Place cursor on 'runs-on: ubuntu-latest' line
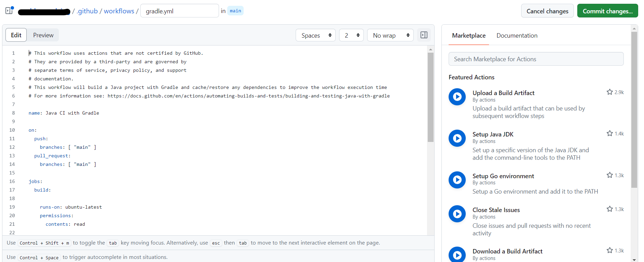Image resolution: width=644 pixels, height=262 pixels. [x=71, y=207]
